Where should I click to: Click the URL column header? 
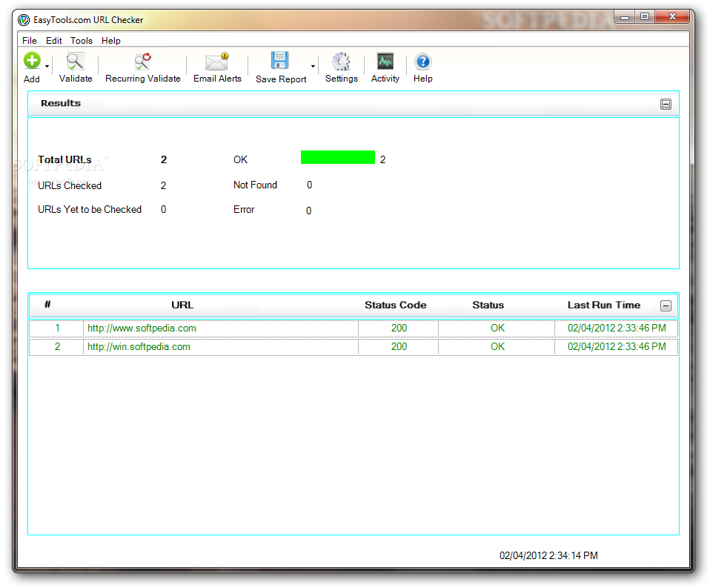pos(182,305)
